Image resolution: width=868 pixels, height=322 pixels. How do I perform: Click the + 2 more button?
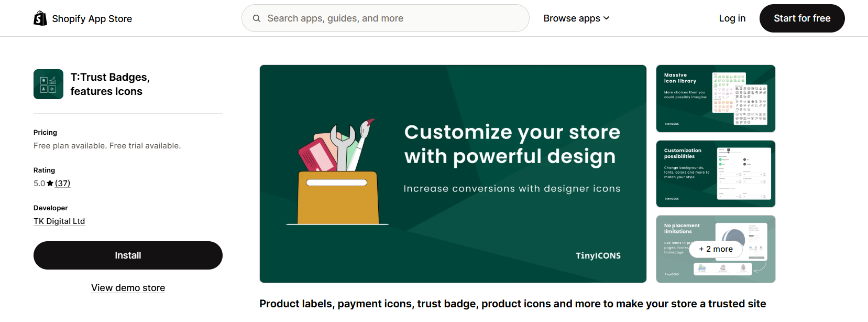pos(716,249)
